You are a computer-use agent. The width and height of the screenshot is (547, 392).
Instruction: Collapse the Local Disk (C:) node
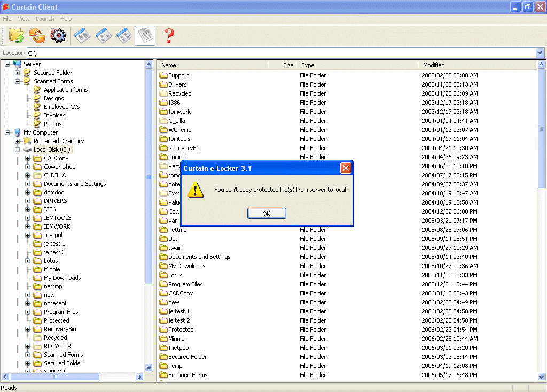pyautogui.click(x=18, y=150)
